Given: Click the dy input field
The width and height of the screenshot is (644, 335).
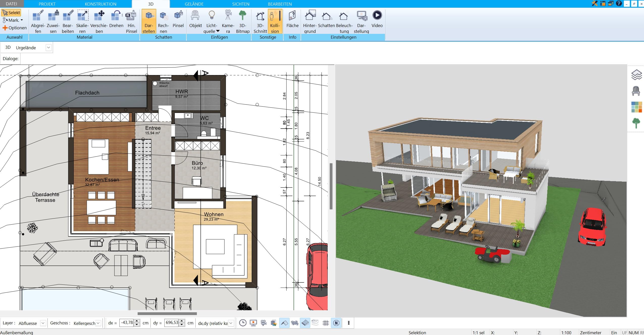Looking at the screenshot, I should coord(172,323).
